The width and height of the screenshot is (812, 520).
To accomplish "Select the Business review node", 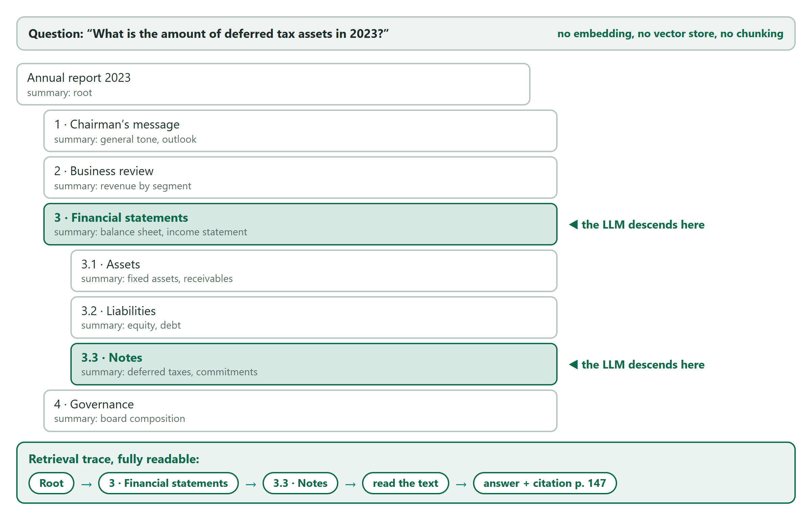I will [300, 178].
